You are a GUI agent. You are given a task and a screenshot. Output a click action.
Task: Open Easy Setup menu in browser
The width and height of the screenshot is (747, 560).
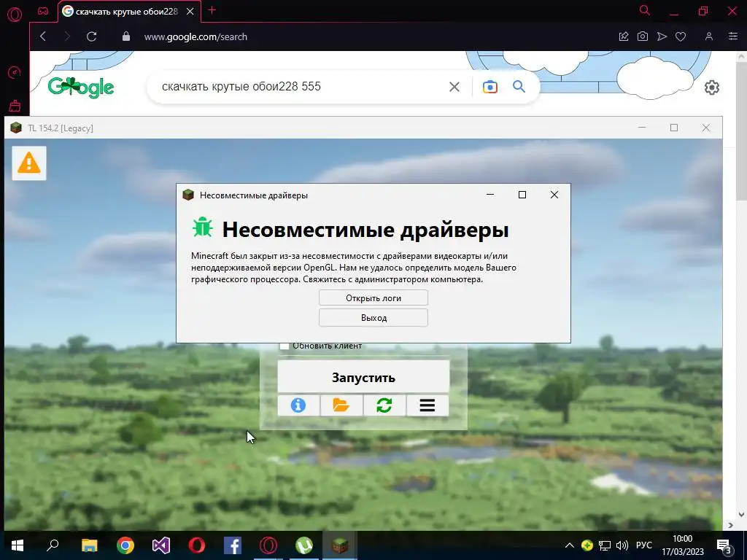coord(733,36)
